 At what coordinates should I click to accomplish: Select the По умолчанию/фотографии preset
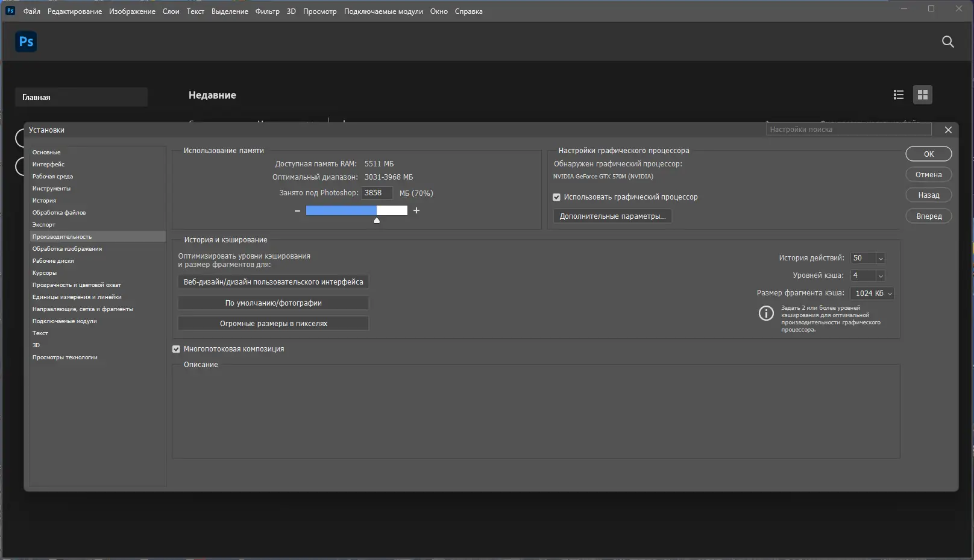[272, 303]
